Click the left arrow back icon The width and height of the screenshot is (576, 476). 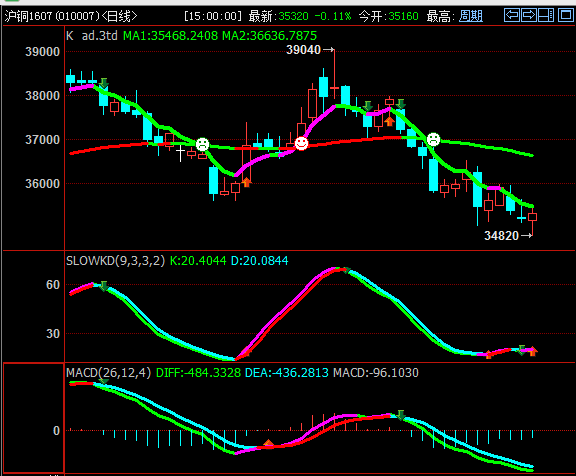[x=512, y=15]
